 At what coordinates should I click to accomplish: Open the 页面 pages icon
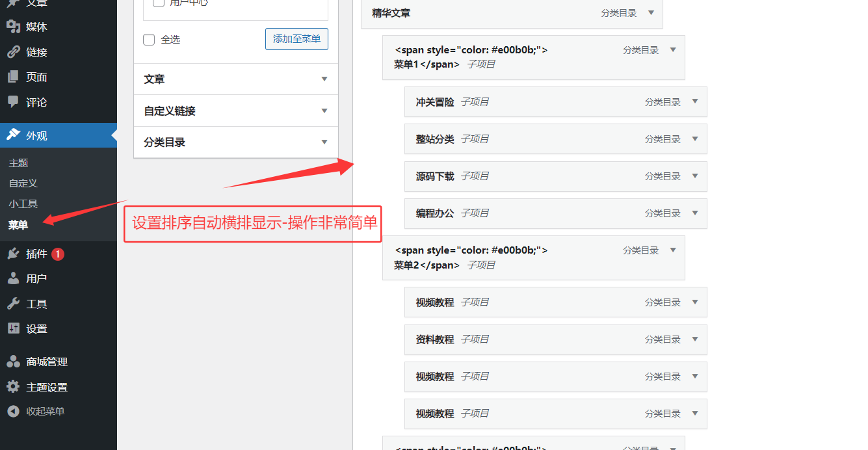coord(13,77)
